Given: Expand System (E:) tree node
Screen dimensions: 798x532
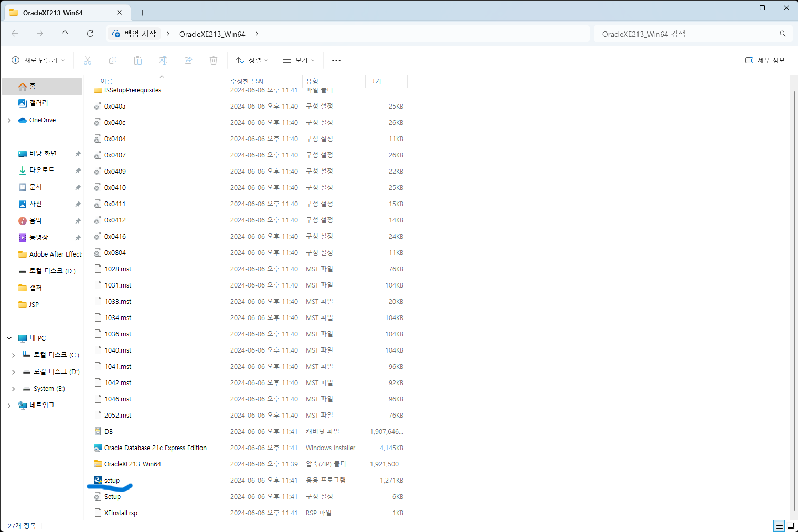Looking at the screenshot, I should click(13, 389).
